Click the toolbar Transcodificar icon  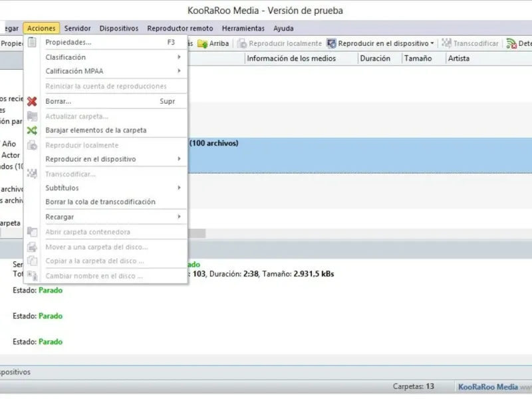[x=446, y=43]
